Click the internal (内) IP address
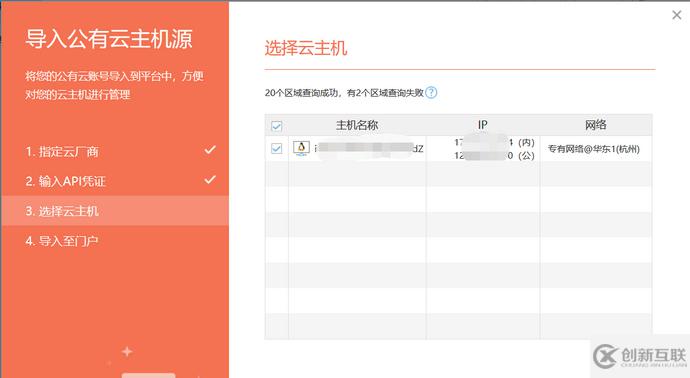The width and height of the screenshot is (690, 378). pyautogui.click(x=494, y=143)
